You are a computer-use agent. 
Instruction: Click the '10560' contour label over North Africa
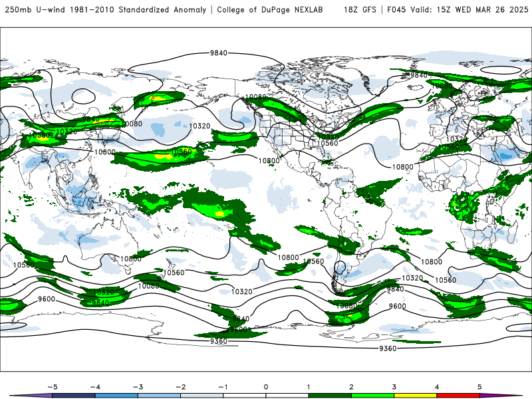coord(448,147)
